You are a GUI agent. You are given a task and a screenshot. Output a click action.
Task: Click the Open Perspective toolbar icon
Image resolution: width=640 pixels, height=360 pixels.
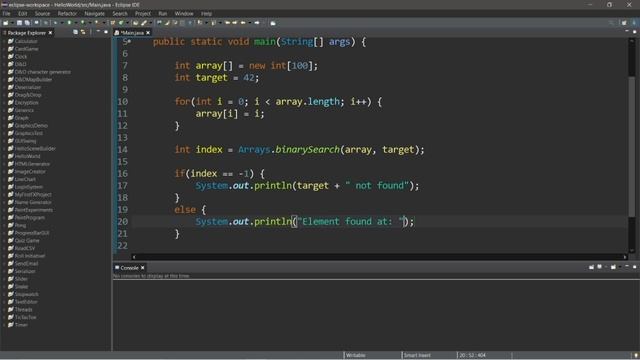(624, 23)
